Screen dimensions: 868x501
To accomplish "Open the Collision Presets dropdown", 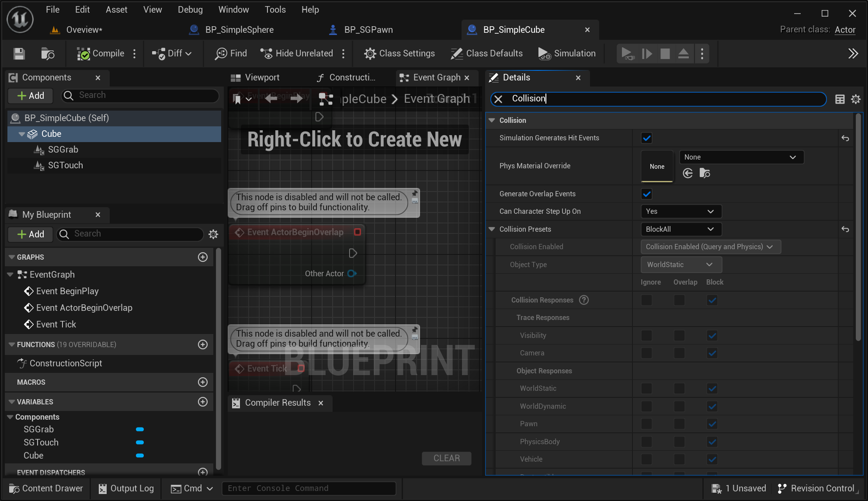I will pyautogui.click(x=681, y=229).
